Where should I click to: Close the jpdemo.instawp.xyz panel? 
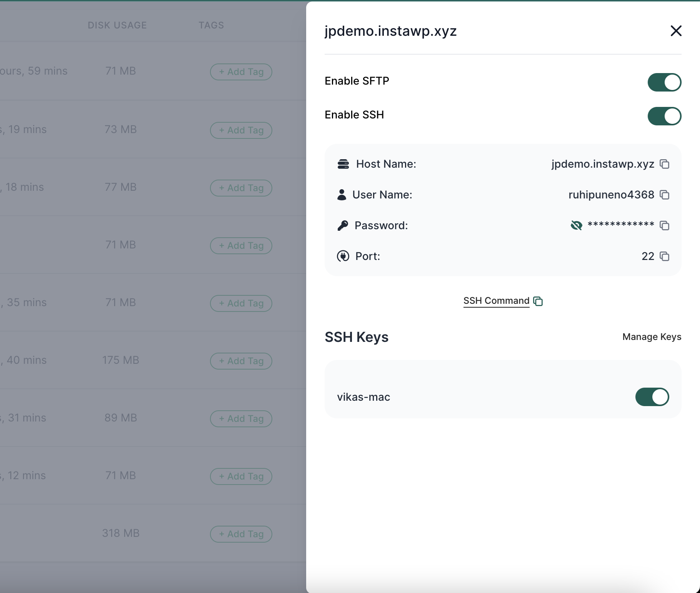(676, 31)
